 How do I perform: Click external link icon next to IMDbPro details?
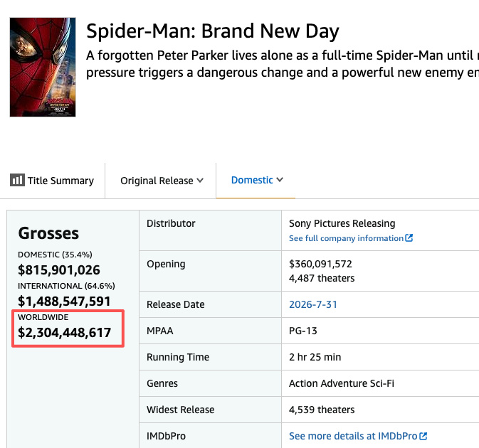[x=423, y=436]
